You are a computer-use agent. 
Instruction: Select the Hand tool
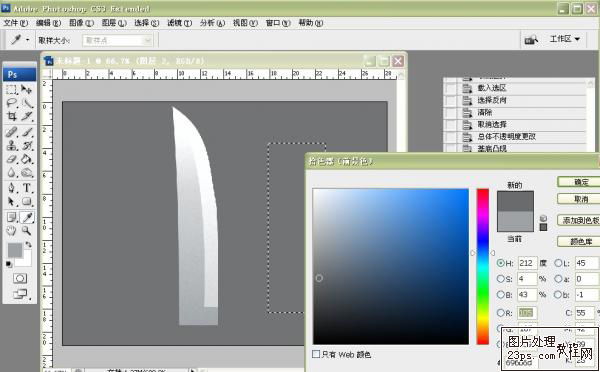click(12, 230)
